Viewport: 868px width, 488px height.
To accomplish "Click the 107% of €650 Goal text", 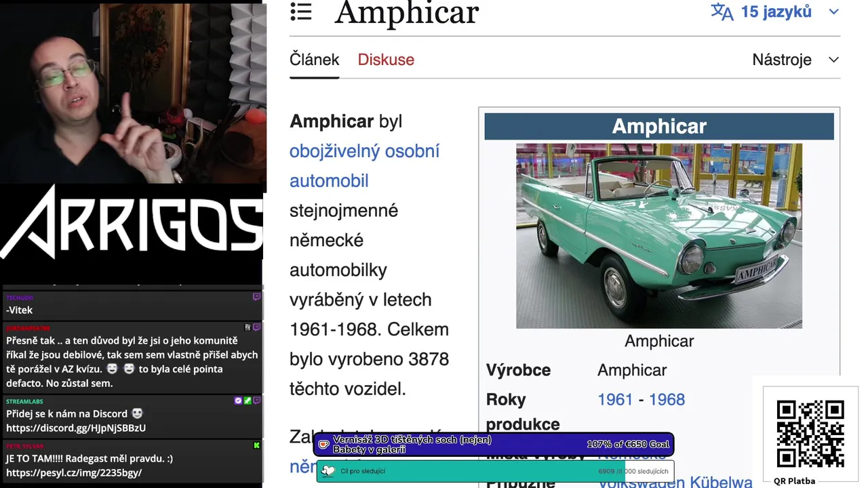I will 628,445.
